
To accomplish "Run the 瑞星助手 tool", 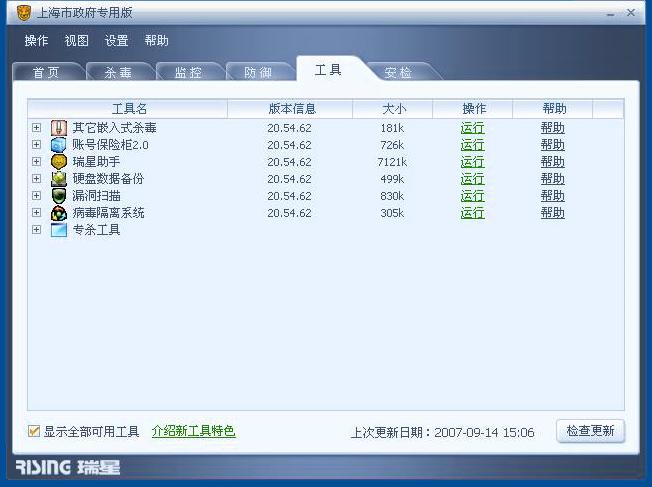I will (472, 162).
